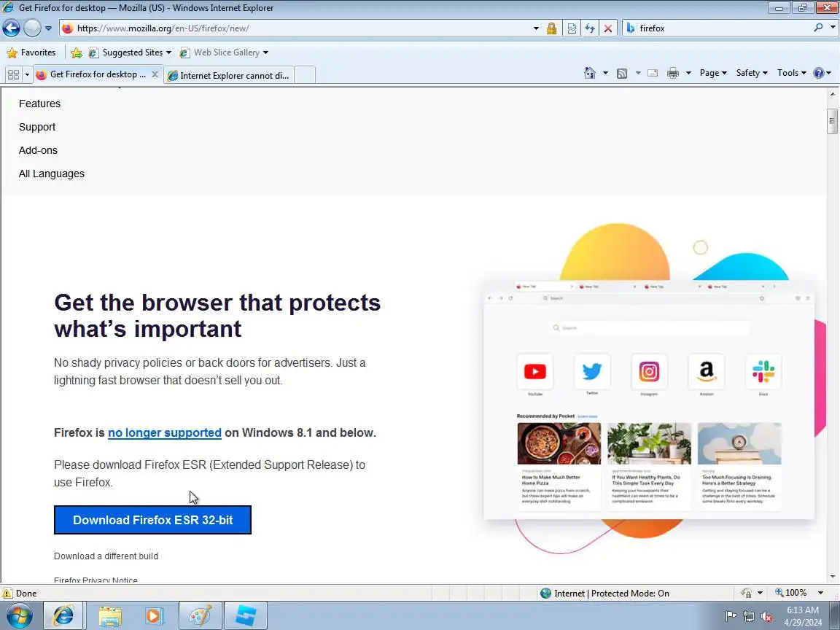Open Windows Explorer from the taskbar
Viewport: 840px width, 630px height.
click(110, 615)
